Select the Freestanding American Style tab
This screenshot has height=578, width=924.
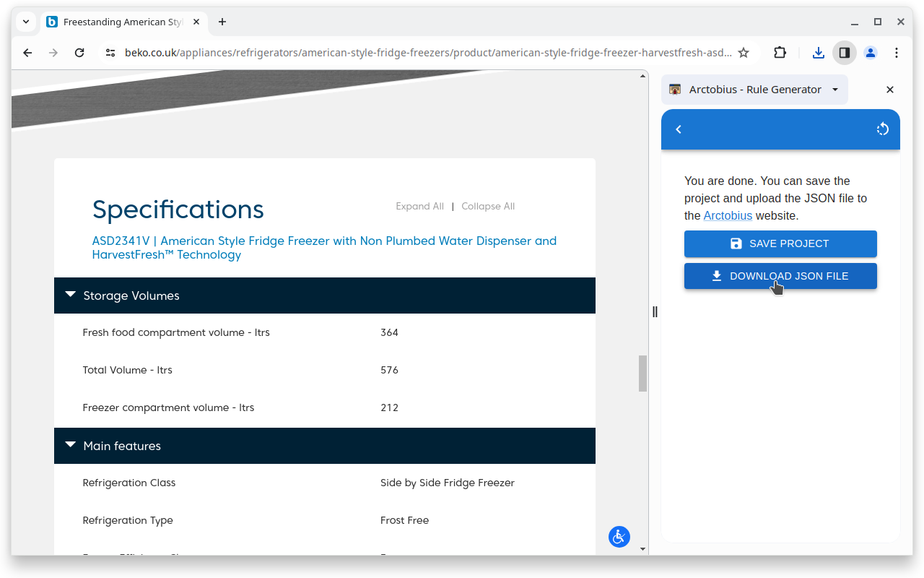tap(123, 22)
